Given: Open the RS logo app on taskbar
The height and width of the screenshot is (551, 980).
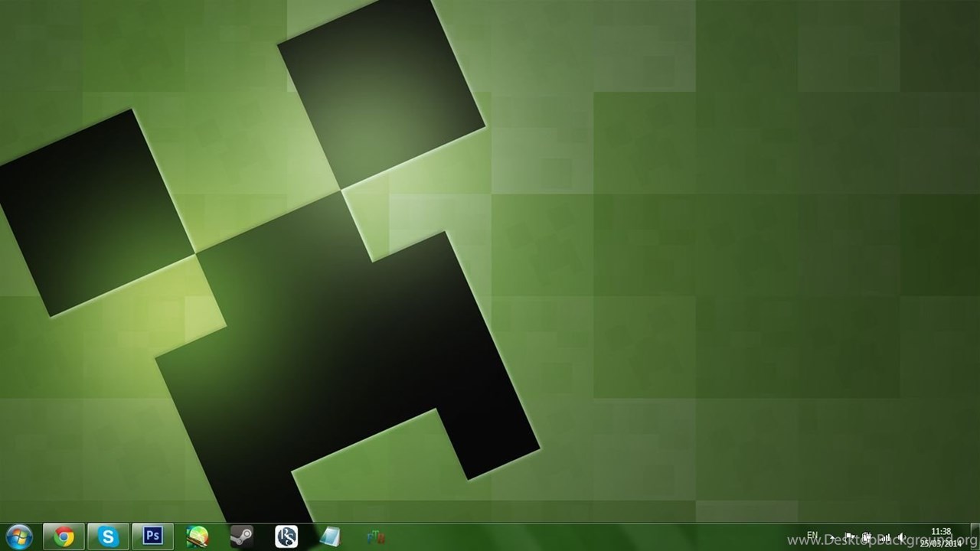Looking at the screenshot, I should coord(286,536).
